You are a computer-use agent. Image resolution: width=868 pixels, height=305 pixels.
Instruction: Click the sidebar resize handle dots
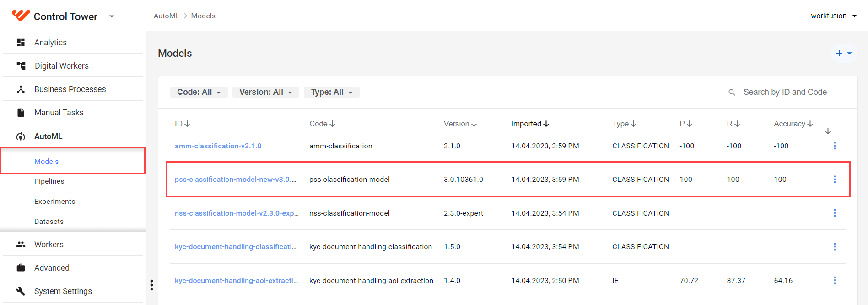tap(151, 285)
